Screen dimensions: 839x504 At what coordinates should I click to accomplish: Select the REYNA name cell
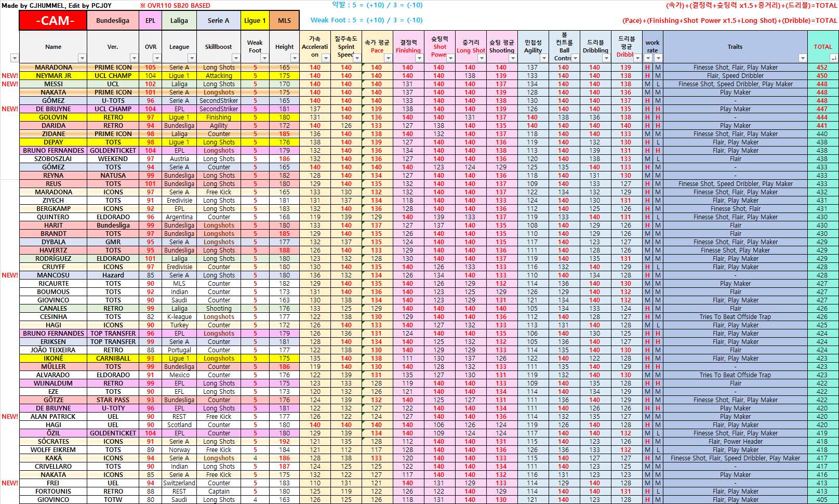click(x=53, y=176)
